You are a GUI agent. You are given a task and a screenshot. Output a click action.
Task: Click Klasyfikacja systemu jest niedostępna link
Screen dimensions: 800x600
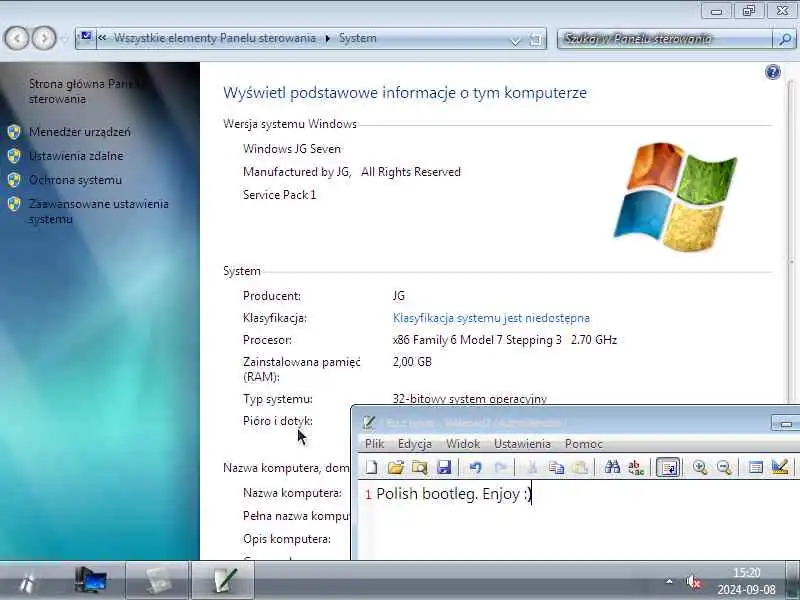pos(491,318)
